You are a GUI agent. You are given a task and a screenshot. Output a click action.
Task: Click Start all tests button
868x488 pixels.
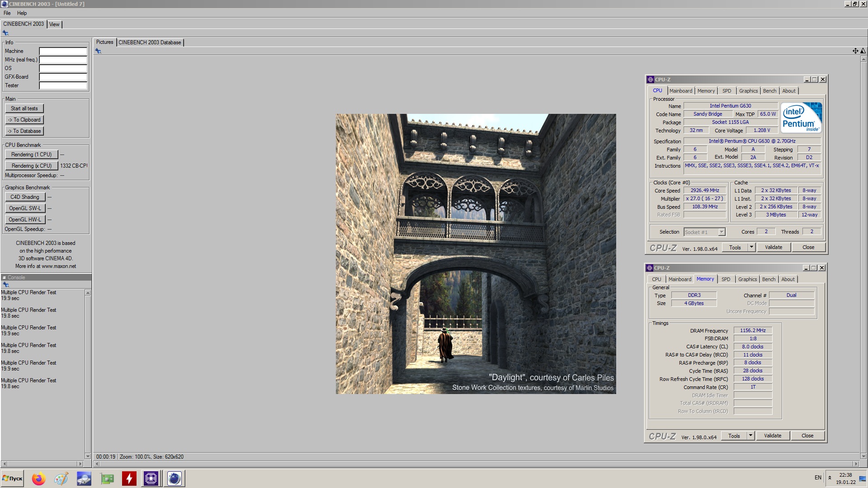click(24, 108)
